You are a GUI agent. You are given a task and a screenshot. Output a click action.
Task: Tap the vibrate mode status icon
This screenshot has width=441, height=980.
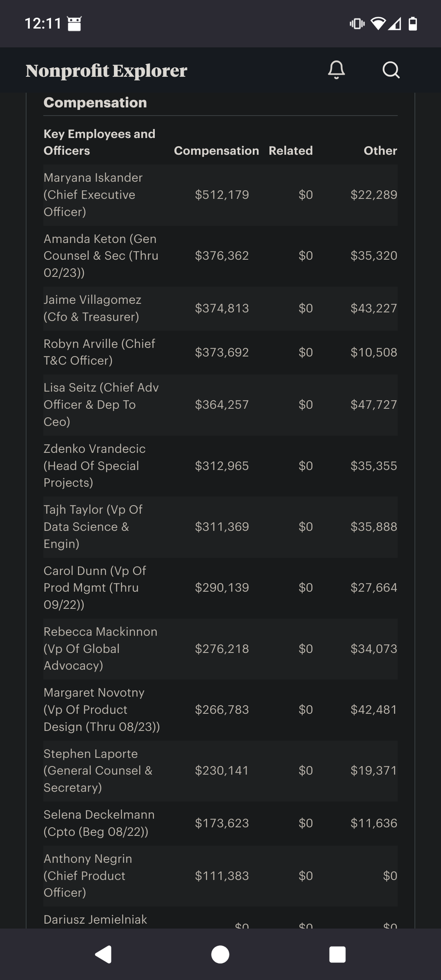(x=357, y=24)
